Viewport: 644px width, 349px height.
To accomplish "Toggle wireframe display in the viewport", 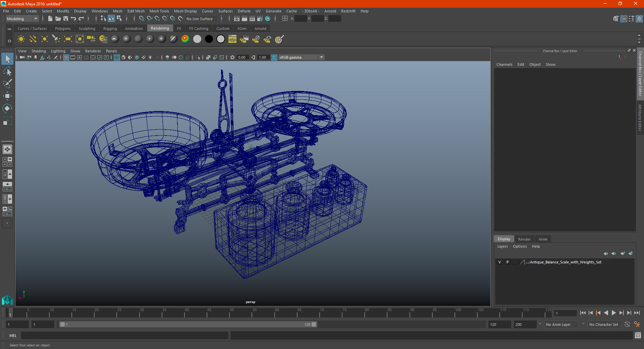I will click(x=117, y=57).
